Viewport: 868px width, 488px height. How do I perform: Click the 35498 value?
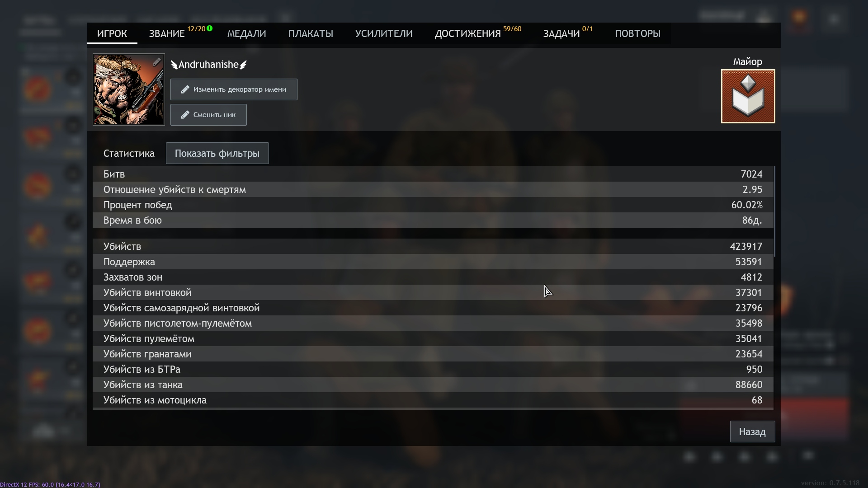[x=749, y=324]
